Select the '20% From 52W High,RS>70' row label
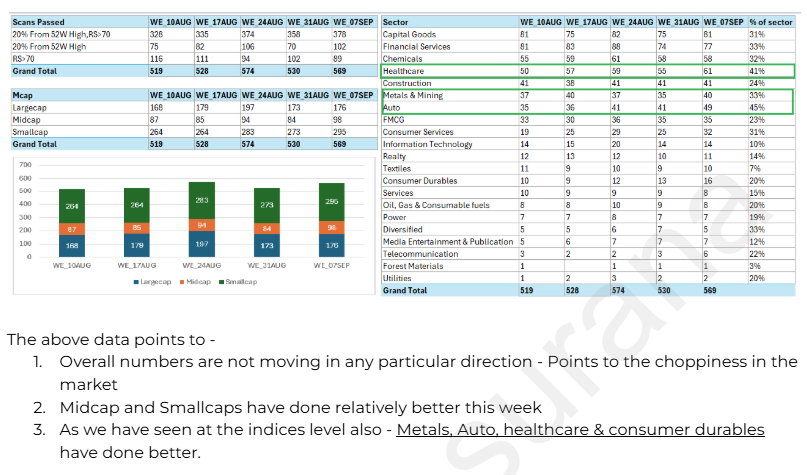The width and height of the screenshot is (807, 475). click(61, 34)
